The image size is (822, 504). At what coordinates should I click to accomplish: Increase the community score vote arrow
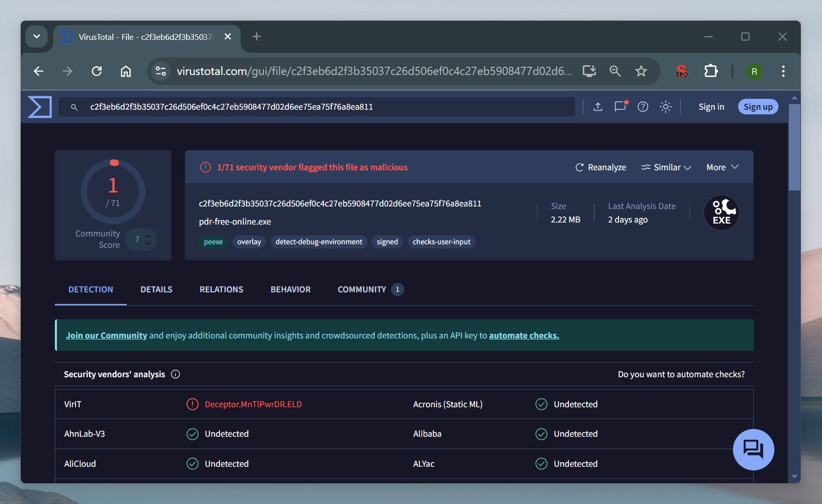[x=149, y=235]
